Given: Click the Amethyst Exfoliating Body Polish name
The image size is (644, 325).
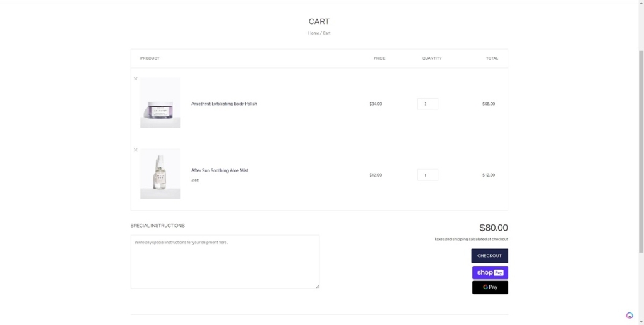Looking at the screenshot, I should (224, 104).
